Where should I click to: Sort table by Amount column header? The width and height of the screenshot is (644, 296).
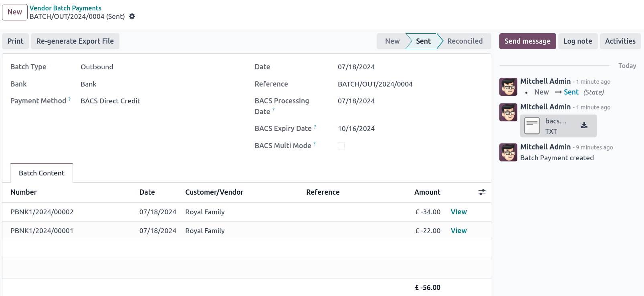427,192
